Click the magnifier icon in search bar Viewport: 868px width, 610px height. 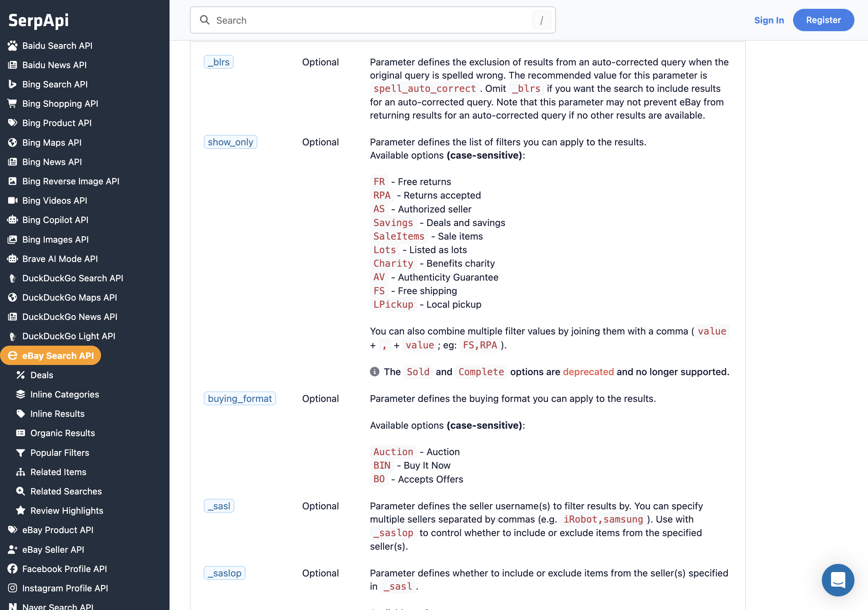(x=204, y=20)
